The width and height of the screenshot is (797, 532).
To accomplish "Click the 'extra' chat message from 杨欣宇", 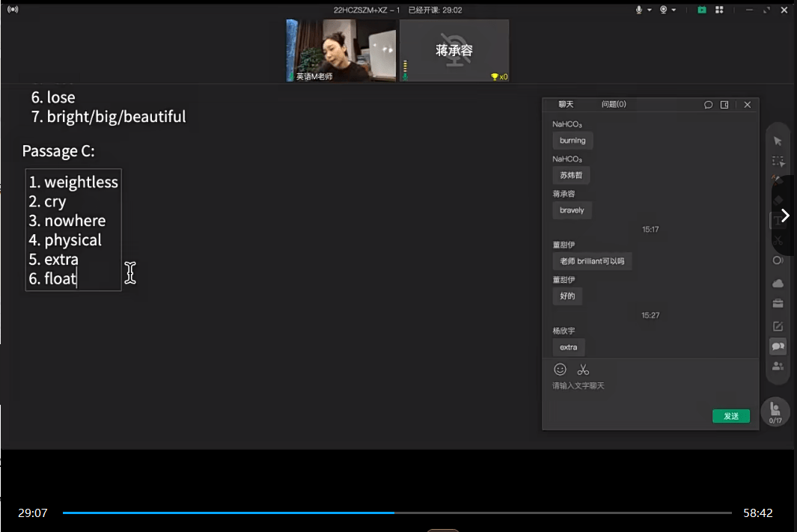I will tap(568, 347).
